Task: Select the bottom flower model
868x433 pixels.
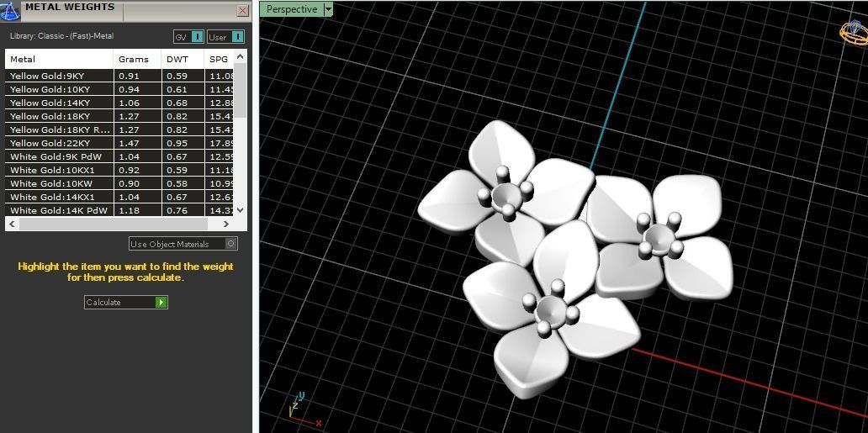Action: click(551, 310)
